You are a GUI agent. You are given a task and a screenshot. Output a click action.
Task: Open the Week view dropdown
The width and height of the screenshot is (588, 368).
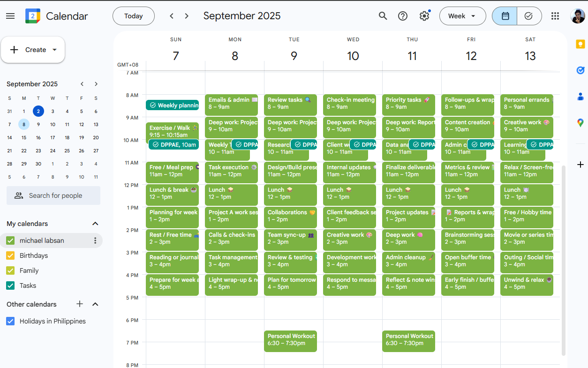pos(462,16)
